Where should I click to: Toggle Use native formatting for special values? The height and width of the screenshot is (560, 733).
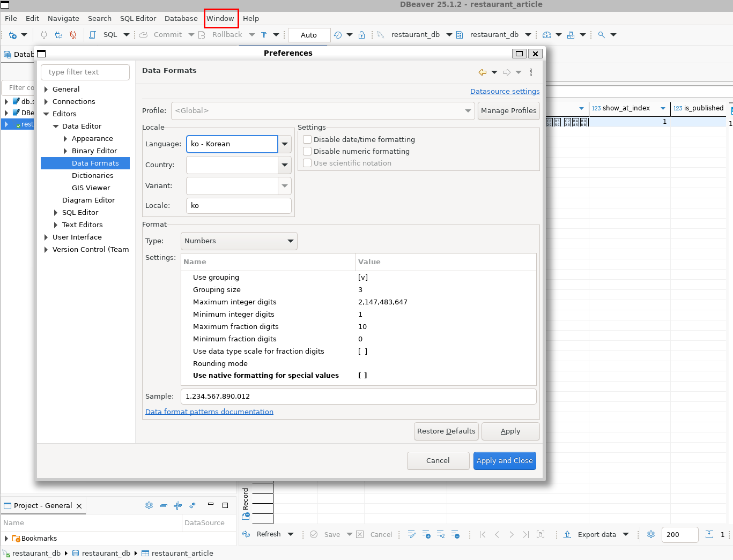pyautogui.click(x=363, y=376)
